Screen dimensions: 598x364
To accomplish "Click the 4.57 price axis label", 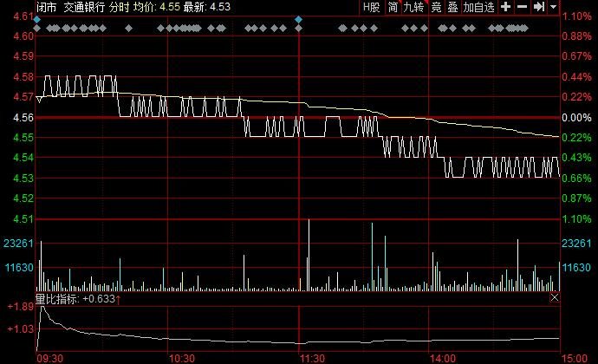I will tap(23, 97).
